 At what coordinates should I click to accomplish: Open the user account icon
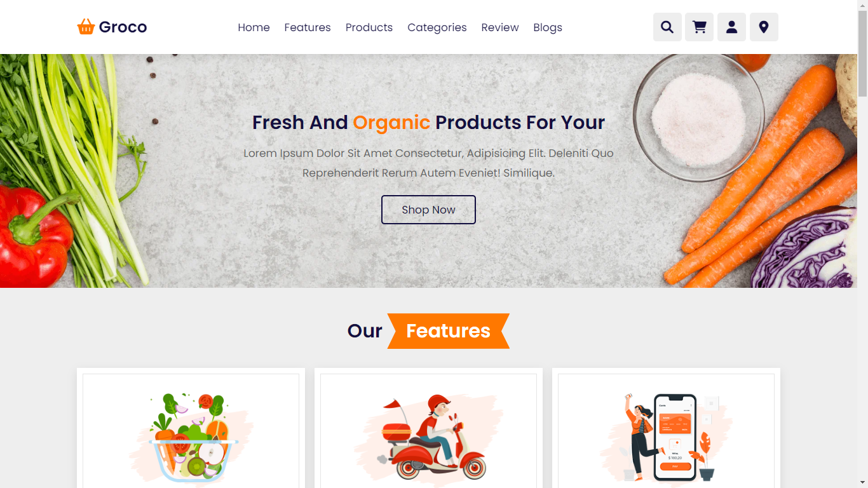click(x=731, y=27)
